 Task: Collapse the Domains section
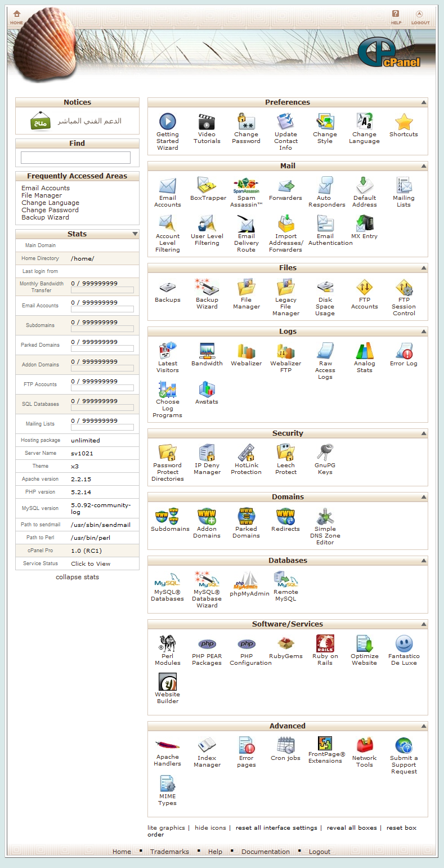tap(423, 497)
